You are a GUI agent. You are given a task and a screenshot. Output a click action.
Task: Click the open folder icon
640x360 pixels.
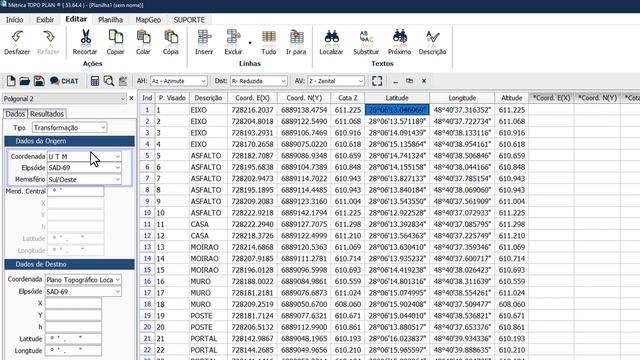pos(24,81)
